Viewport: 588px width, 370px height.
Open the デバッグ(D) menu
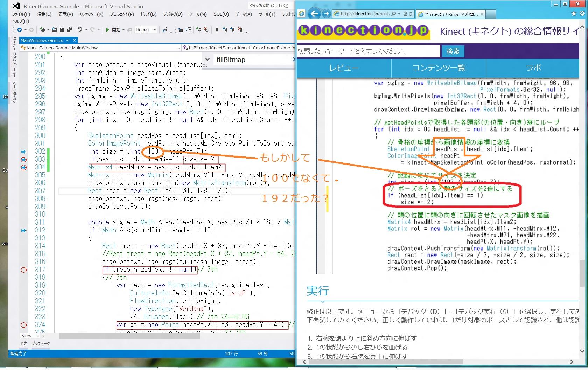[173, 14]
